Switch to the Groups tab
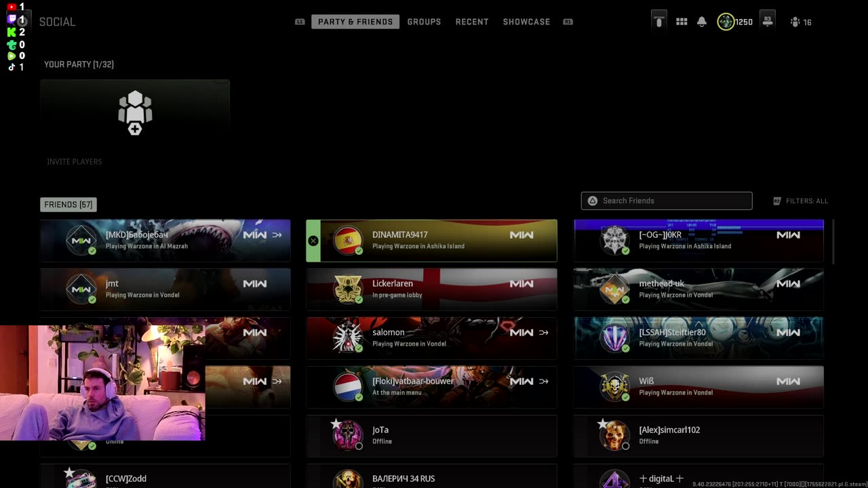The width and height of the screenshot is (868, 488). 424,22
